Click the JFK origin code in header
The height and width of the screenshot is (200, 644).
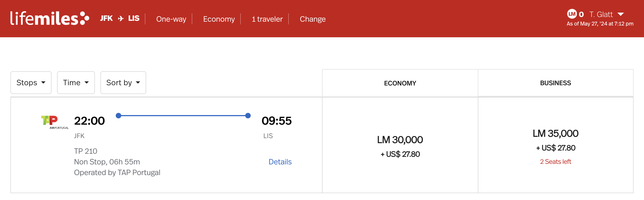tap(106, 18)
